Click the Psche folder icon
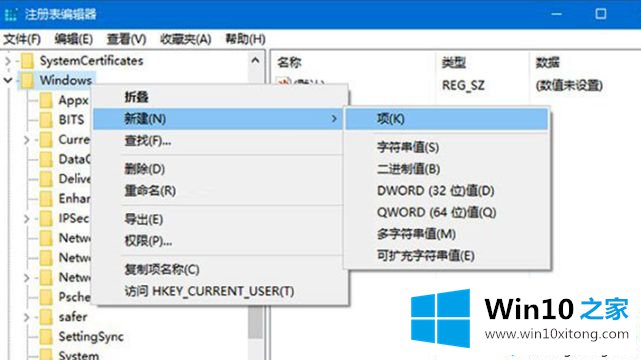This screenshot has width=641, height=360. pyautogui.click(x=46, y=297)
